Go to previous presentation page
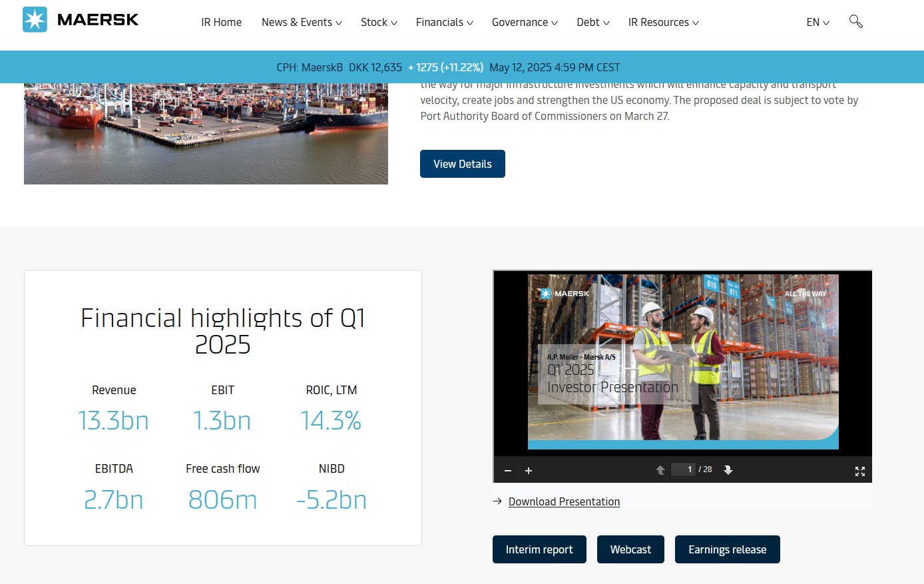The height and width of the screenshot is (584, 924). tap(660, 470)
